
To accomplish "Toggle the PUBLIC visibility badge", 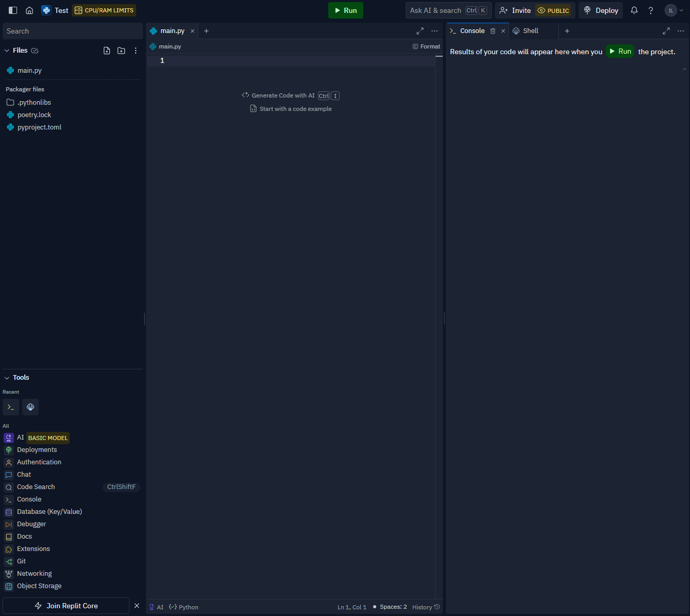I will pyautogui.click(x=553, y=10).
